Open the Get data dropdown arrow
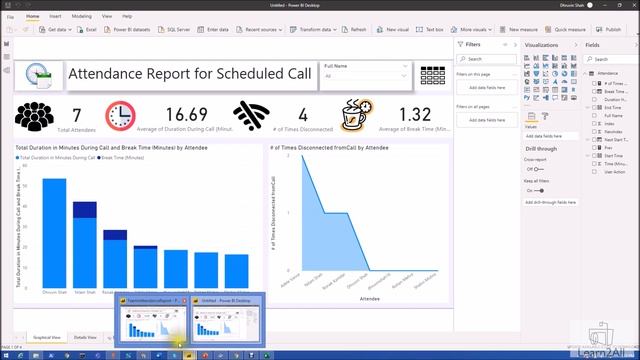The image size is (640, 360). point(70,30)
